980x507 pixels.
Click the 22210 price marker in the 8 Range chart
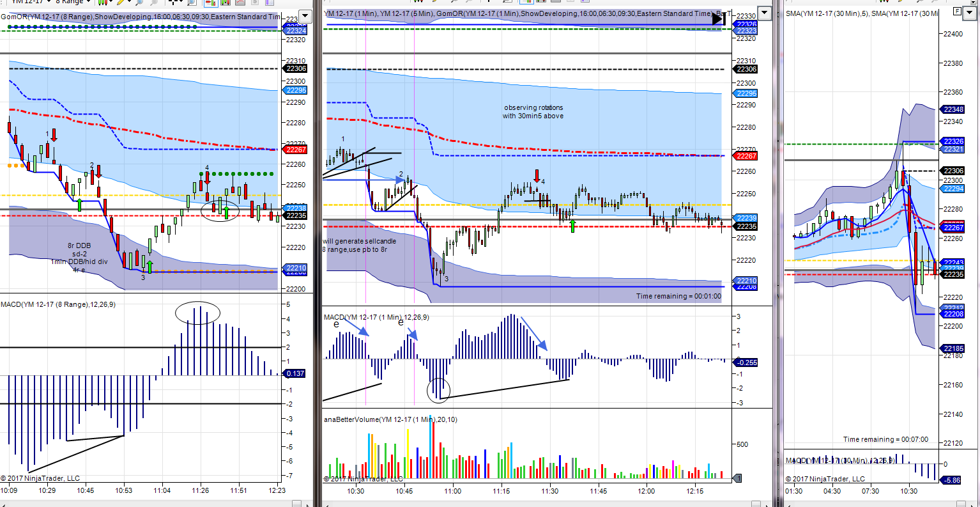point(296,268)
